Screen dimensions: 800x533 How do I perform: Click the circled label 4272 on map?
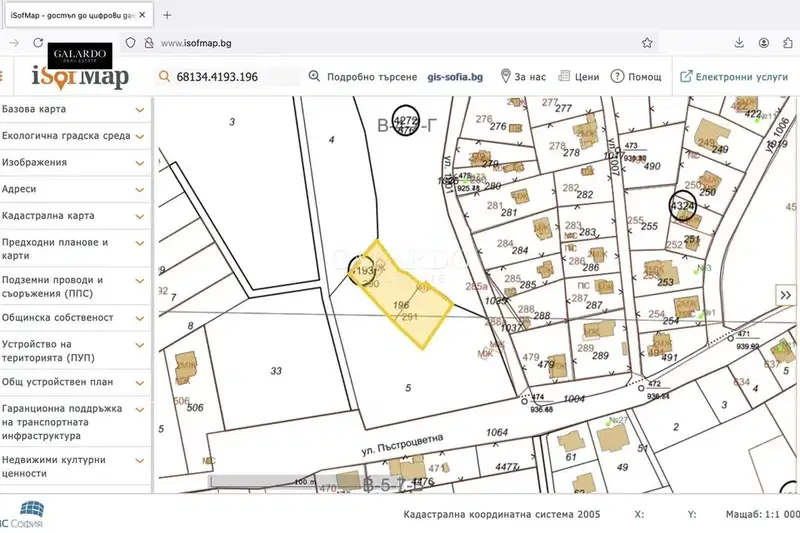(x=406, y=121)
